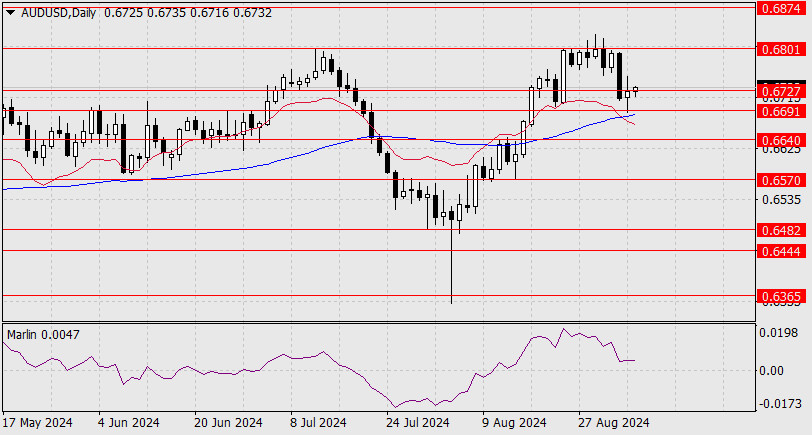This screenshot has width=812, height=435.
Task: Select the 0.6727 price level label
Action: pos(782,92)
